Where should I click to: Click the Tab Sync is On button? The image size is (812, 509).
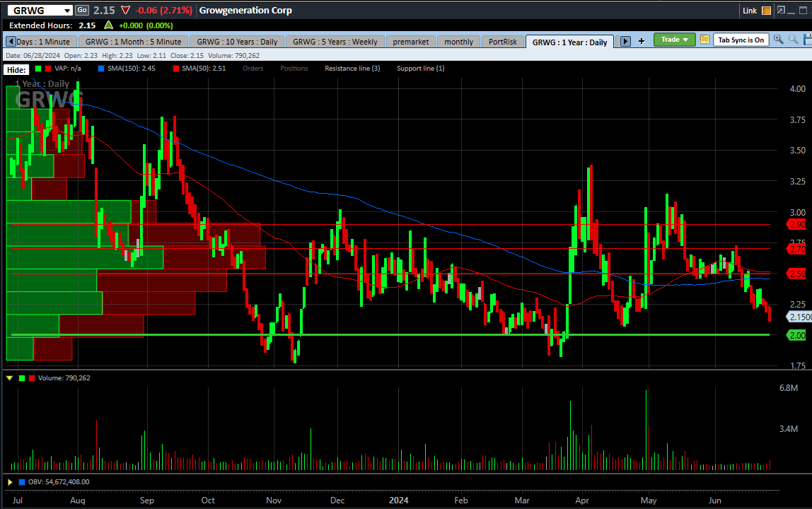[x=741, y=40]
